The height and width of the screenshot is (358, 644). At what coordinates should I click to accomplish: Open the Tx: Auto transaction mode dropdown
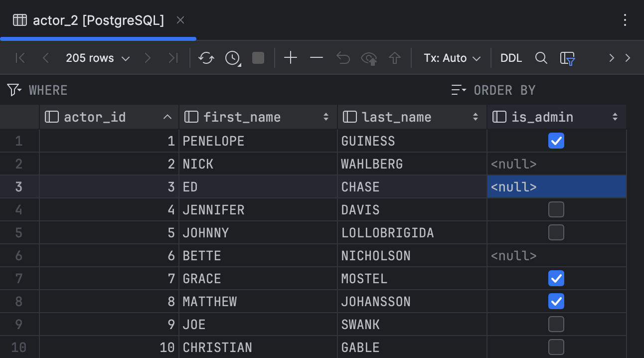(451, 58)
